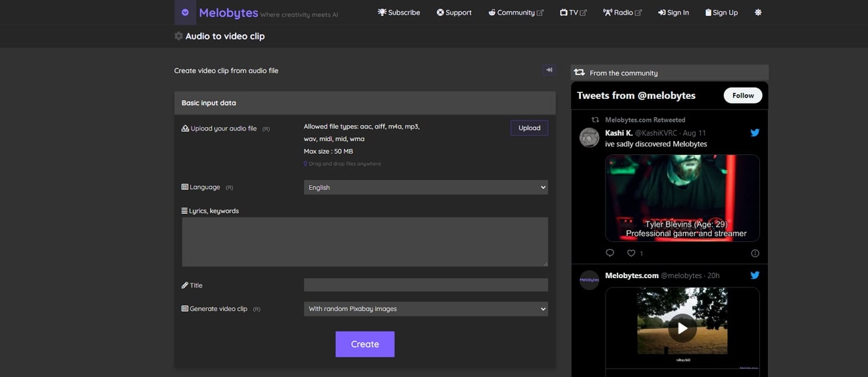Open the Support menu item
Screen dimensions: 868x377
tap(454, 13)
